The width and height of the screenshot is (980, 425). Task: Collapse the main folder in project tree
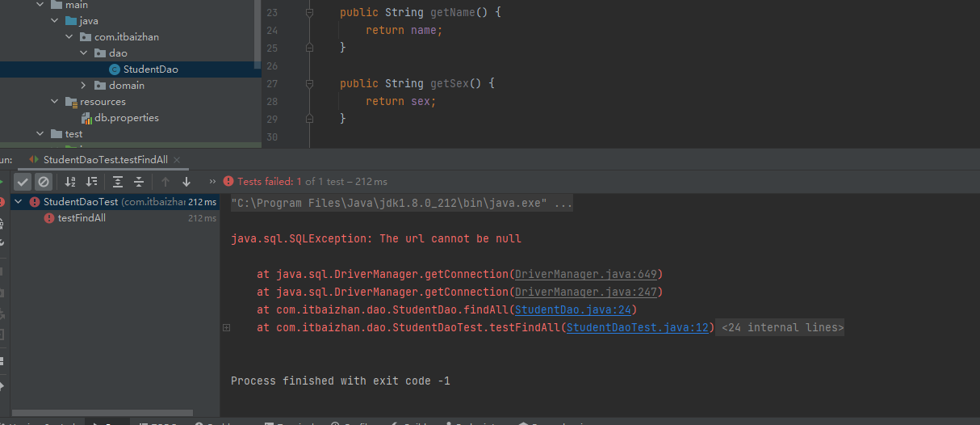[x=40, y=5]
